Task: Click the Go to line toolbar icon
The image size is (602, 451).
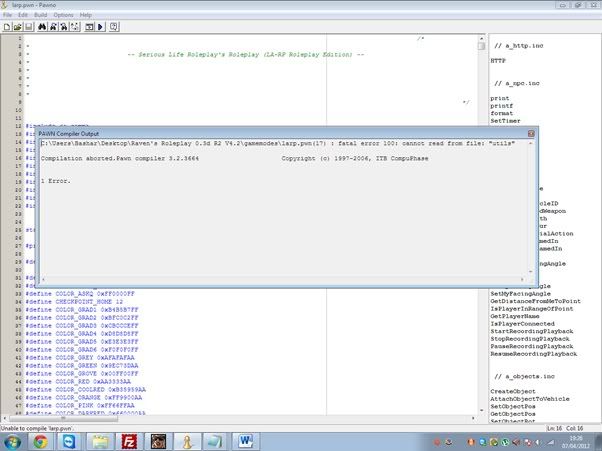Action: pyautogui.click(x=75, y=27)
